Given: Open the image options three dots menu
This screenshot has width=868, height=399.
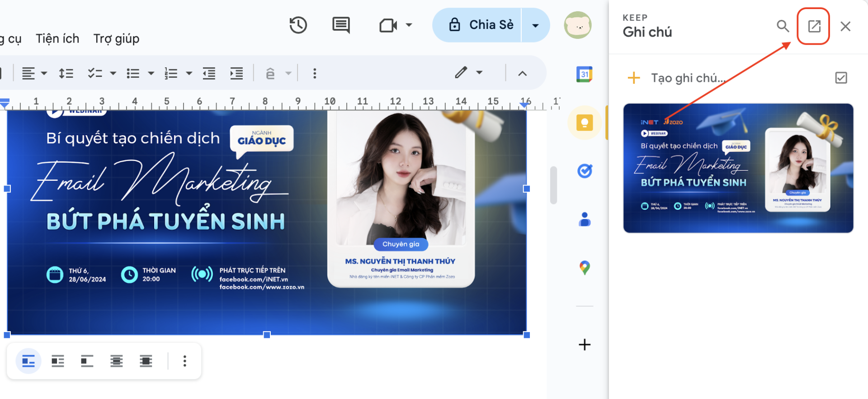Looking at the screenshot, I should (x=184, y=361).
